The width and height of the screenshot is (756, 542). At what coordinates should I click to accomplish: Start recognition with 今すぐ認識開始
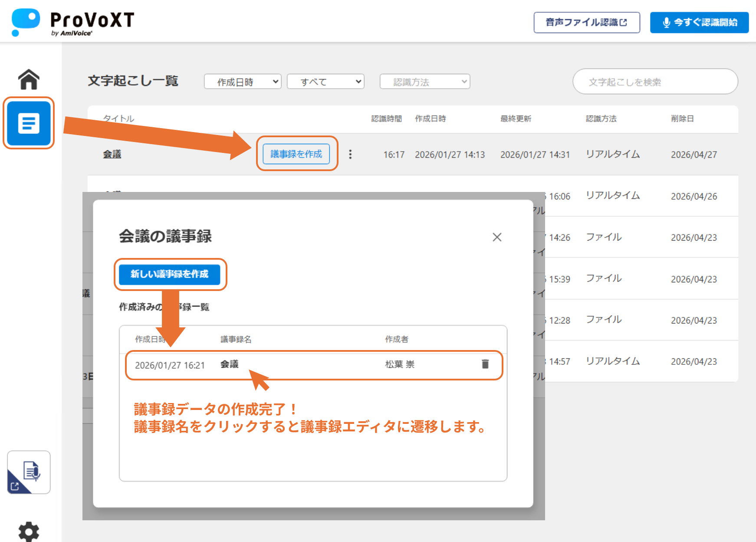pyautogui.click(x=699, y=23)
